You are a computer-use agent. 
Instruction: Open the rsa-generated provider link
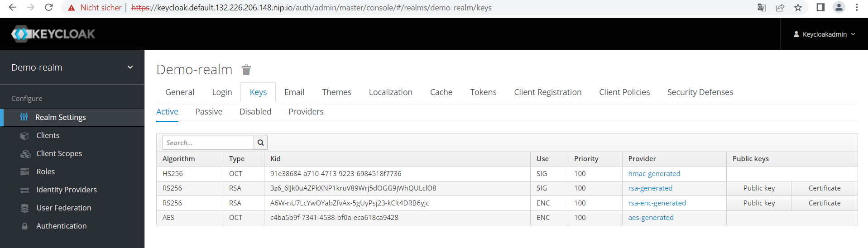[650, 188]
